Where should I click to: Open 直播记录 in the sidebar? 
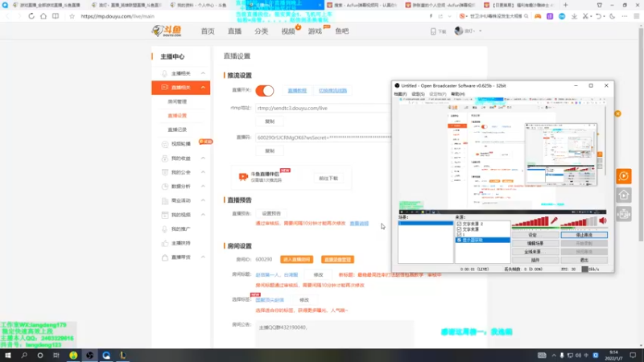tap(177, 130)
